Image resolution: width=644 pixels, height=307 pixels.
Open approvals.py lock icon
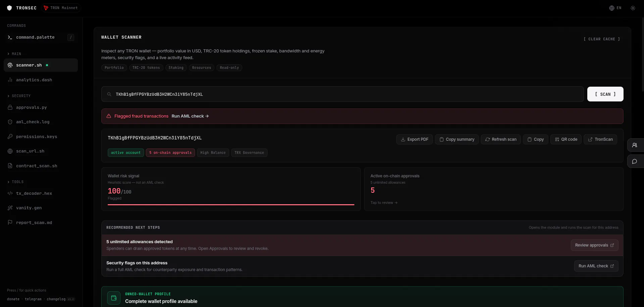[10, 107]
